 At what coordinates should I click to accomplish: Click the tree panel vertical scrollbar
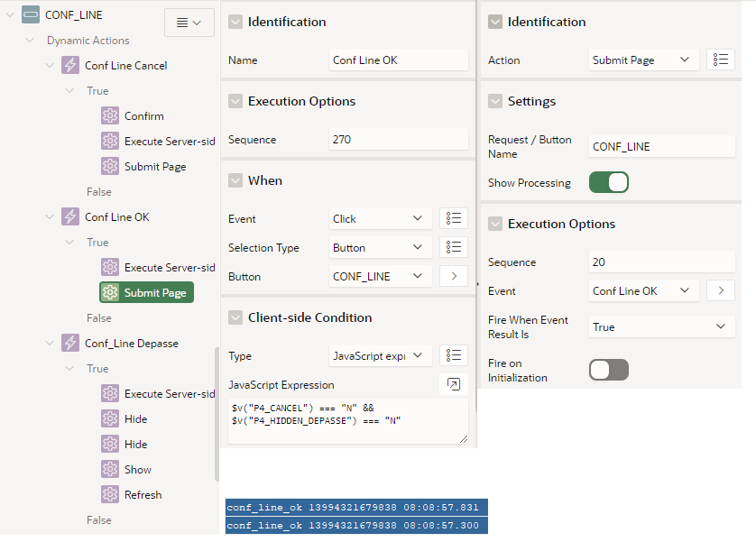pyautogui.click(x=216, y=415)
